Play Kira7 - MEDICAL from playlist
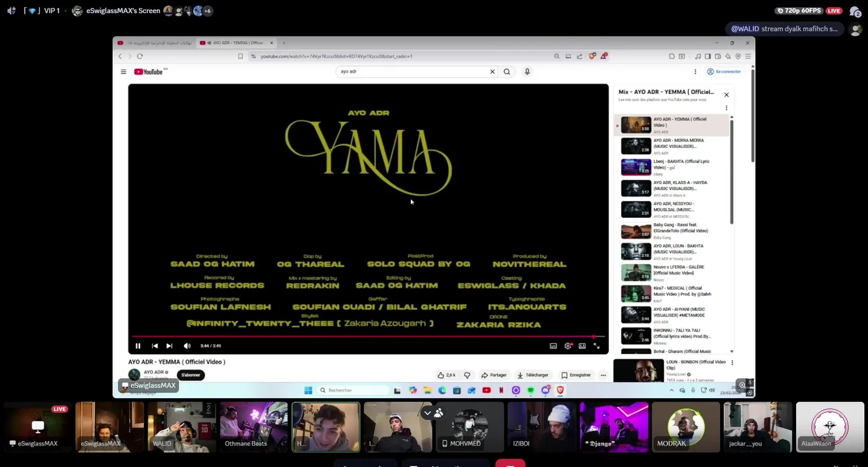The image size is (868, 467). 672,294
